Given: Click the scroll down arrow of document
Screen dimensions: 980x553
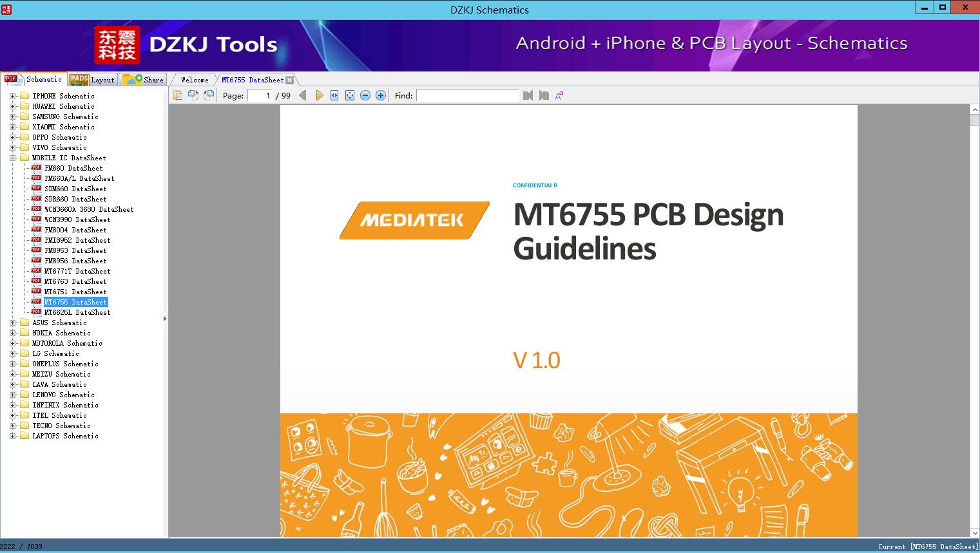Looking at the screenshot, I should click(975, 533).
